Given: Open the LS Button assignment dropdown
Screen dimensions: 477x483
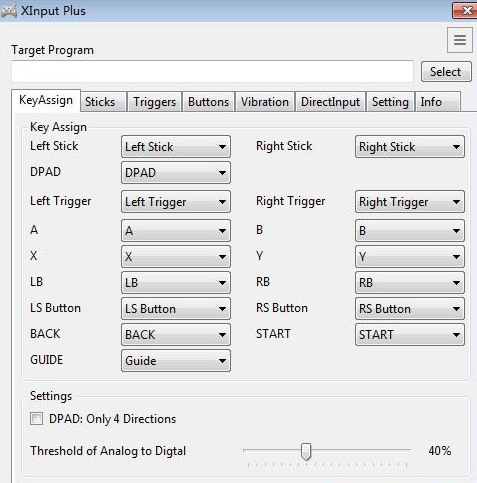Looking at the screenshot, I should point(176,308).
